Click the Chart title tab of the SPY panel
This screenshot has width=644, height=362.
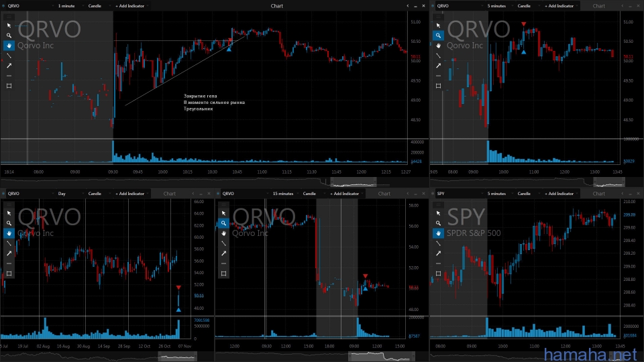point(599,193)
